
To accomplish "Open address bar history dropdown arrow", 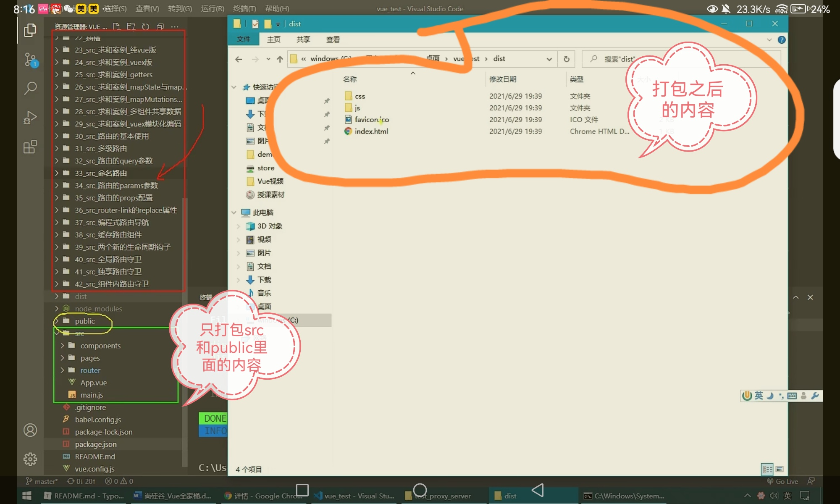I will pos(549,59).
